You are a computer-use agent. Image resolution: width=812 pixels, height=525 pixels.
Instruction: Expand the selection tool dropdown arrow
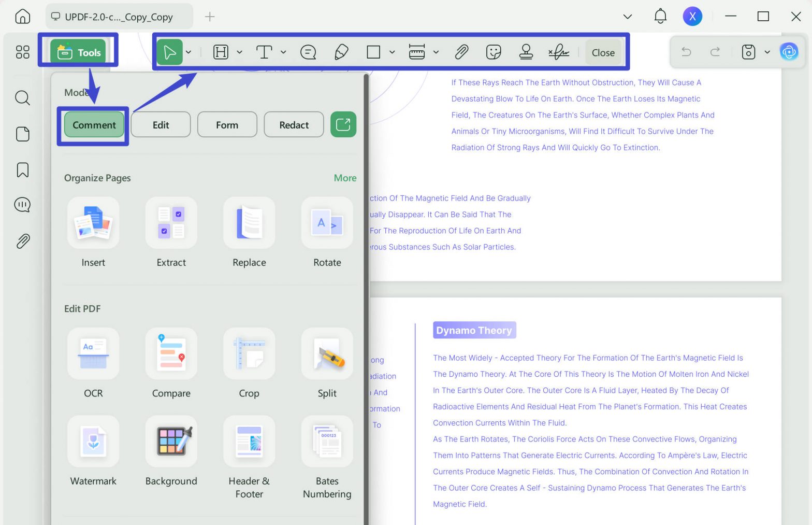[x=189, y=52]
